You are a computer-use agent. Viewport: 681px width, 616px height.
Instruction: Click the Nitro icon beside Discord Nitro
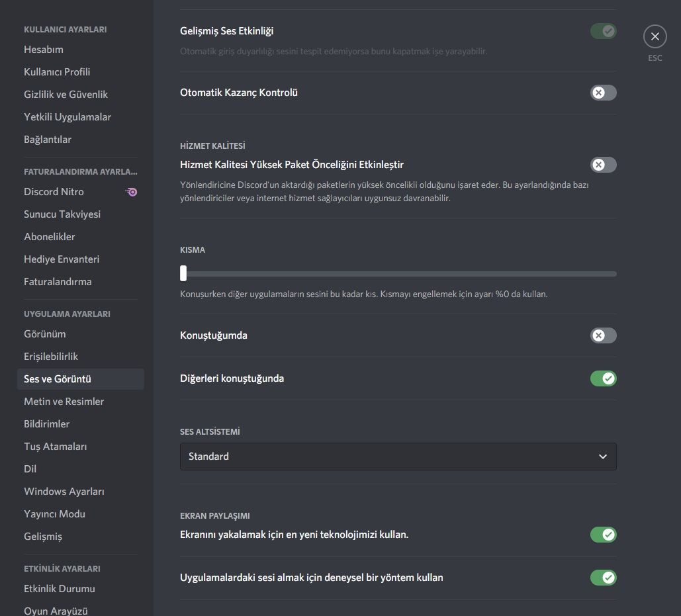(132, 192)
